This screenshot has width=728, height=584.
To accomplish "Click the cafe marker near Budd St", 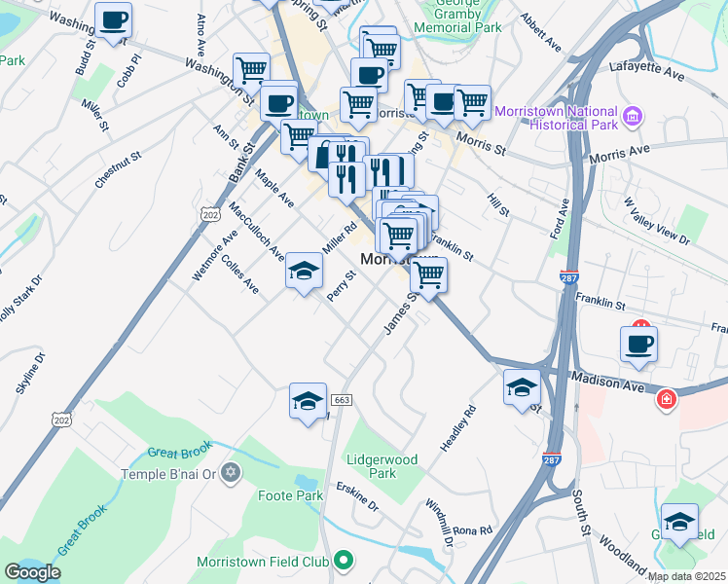I will [x=113, y=22].
